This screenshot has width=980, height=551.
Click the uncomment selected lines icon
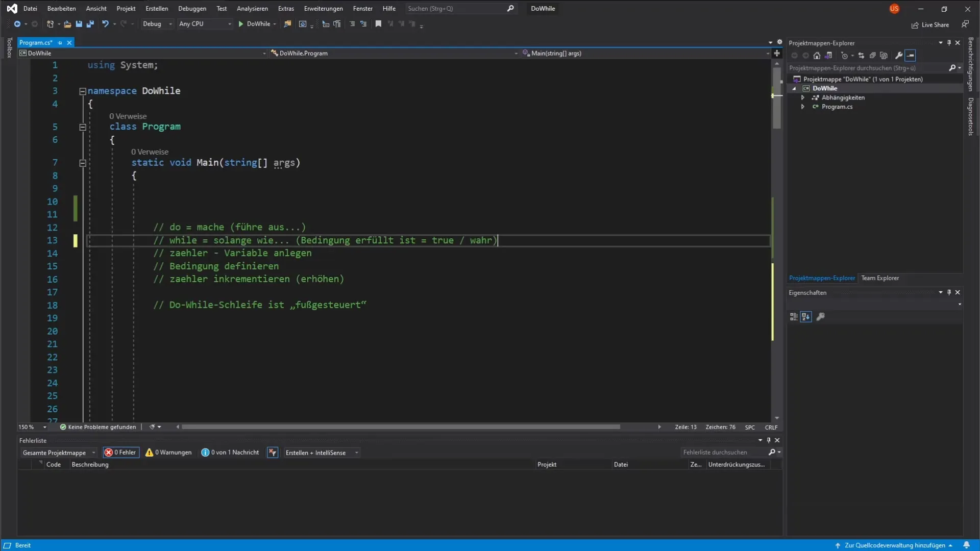363,24
